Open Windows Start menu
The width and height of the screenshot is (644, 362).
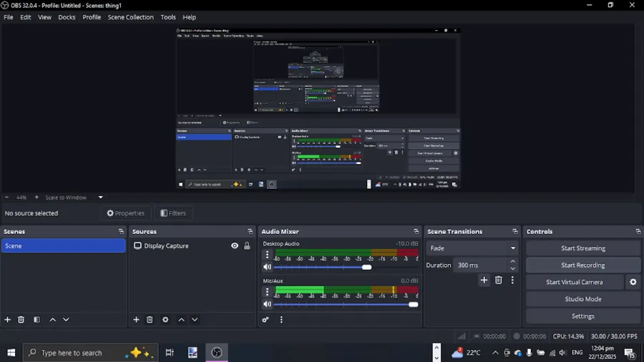point(11,353)
